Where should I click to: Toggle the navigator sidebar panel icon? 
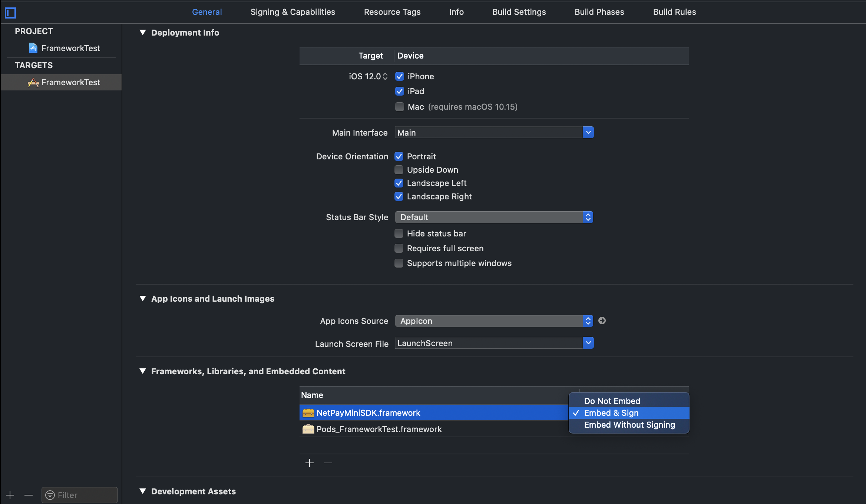tap(10, 13)
